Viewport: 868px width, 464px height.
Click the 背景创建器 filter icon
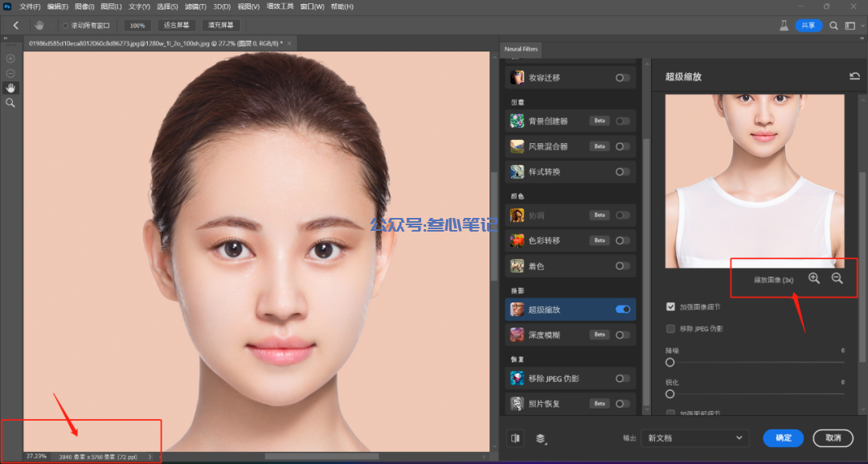(517, 121)
